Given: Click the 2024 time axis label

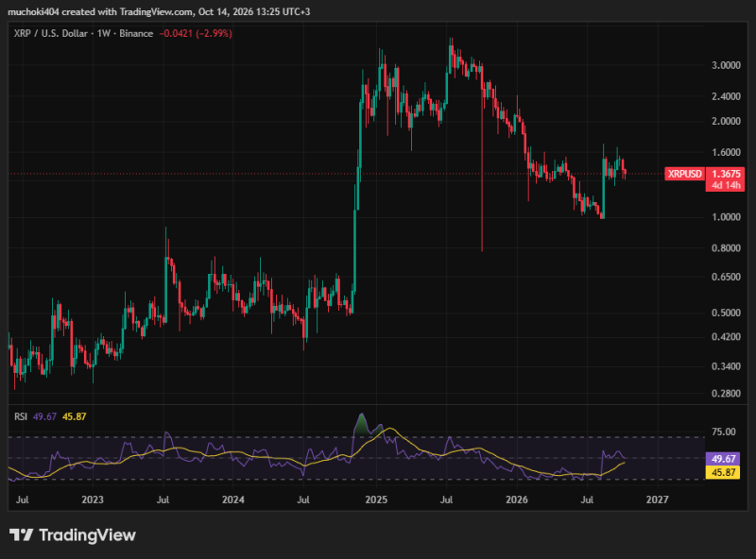Looking at the screenshot, I should 232,500.
